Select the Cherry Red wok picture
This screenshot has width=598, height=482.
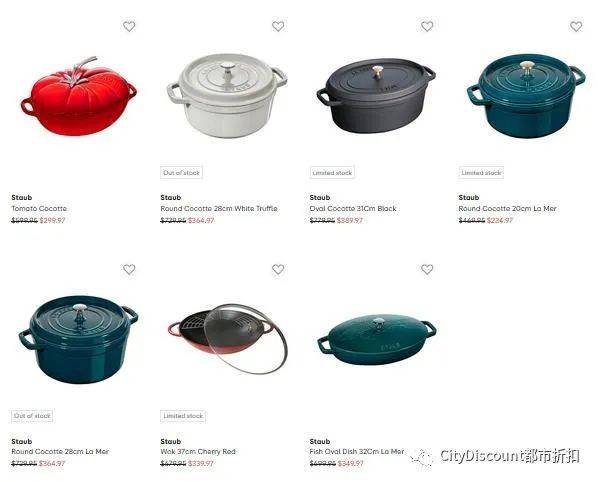click(x=228, y=339)
